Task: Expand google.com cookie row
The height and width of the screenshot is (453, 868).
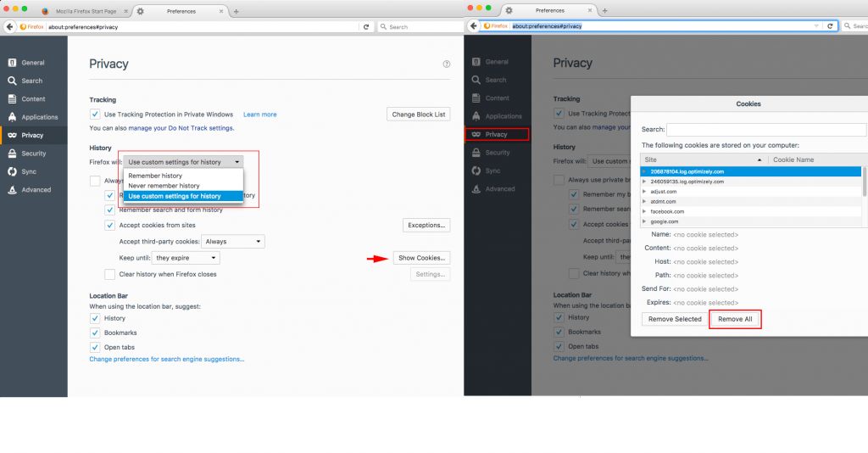Action: (x=644, y=221)
